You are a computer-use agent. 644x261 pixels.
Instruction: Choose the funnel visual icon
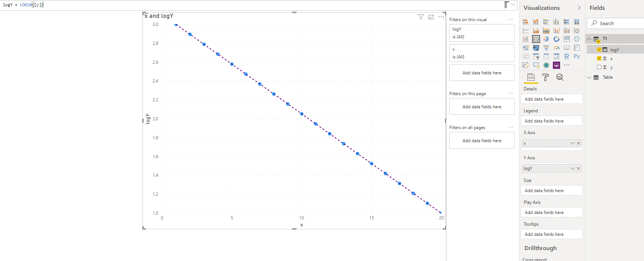coord(546,48)
